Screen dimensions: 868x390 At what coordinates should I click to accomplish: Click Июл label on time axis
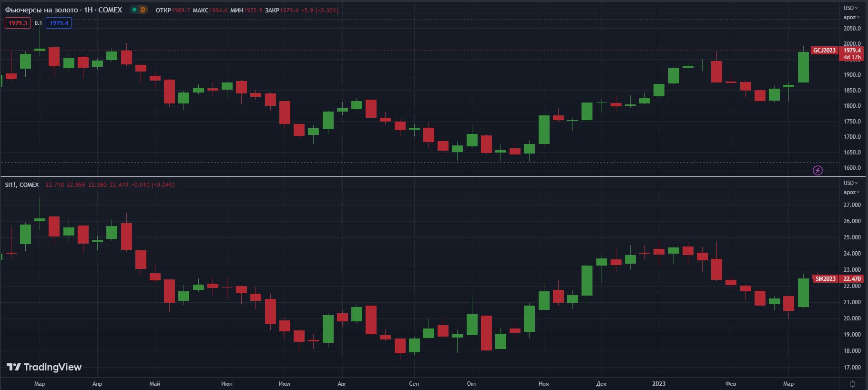point(284,384)
